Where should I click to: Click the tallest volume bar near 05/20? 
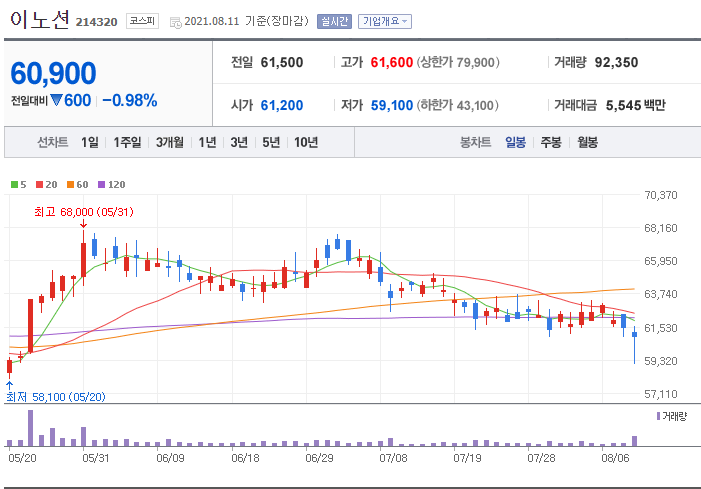tap(30, 428)
